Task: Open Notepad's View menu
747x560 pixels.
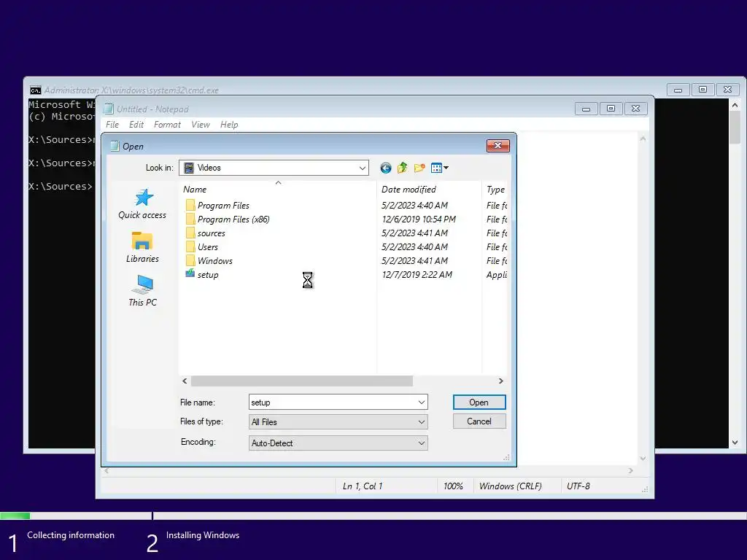Action: [x=201, y=124]
